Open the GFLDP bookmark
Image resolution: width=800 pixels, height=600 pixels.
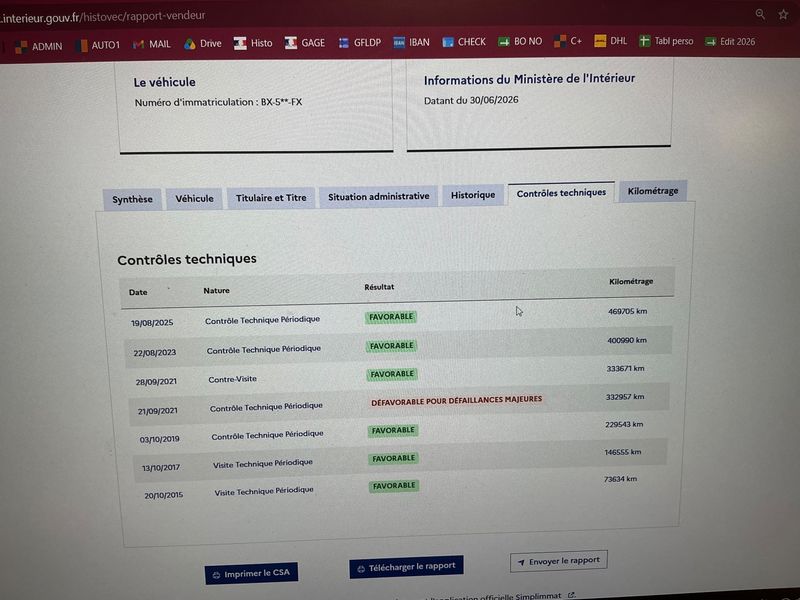pos(360,43)
